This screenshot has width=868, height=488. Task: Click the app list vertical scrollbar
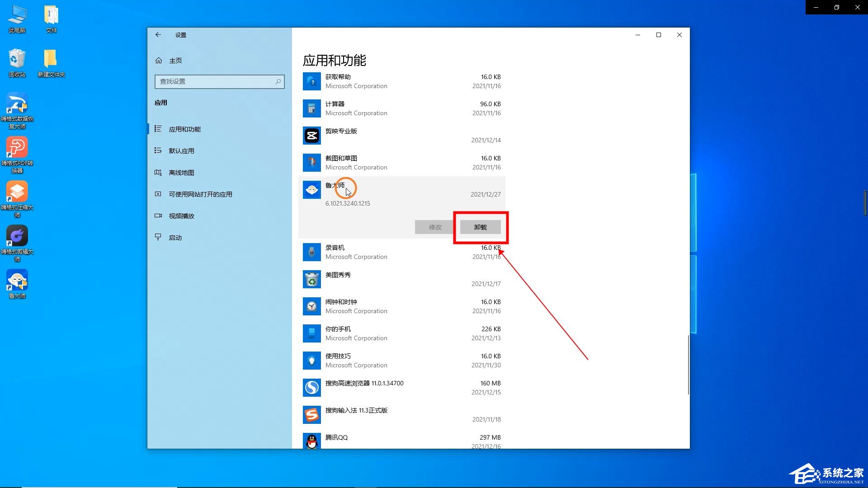tap(688, 364)
